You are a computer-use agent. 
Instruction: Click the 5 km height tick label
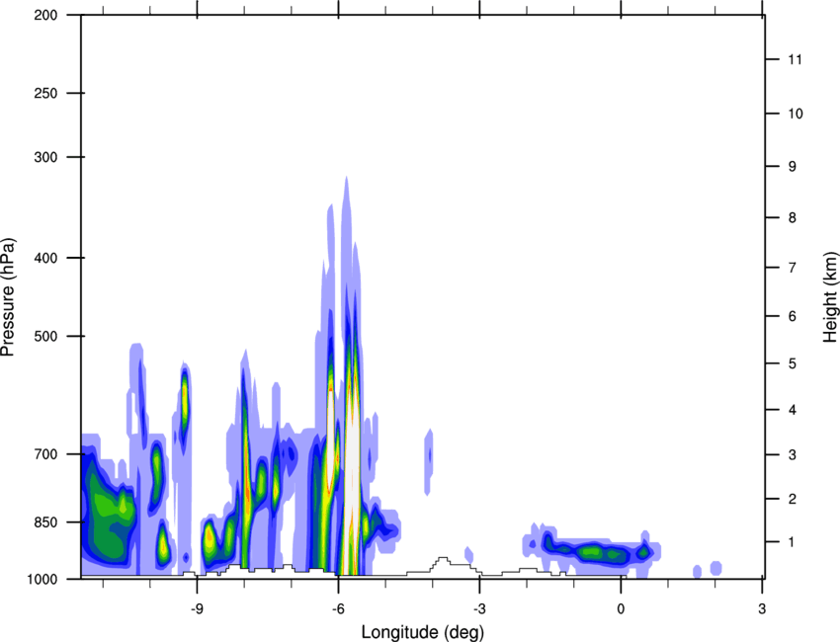[x=793, y=363]
